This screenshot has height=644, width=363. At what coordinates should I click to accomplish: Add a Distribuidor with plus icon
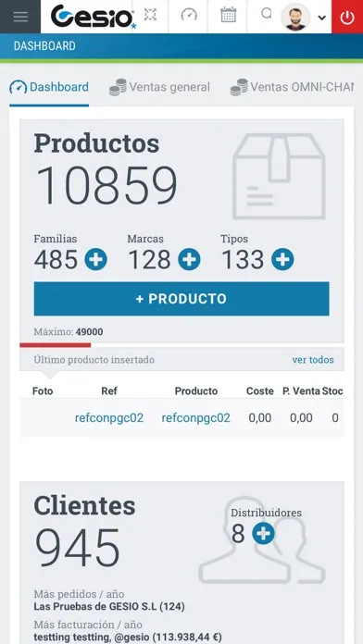263,533
